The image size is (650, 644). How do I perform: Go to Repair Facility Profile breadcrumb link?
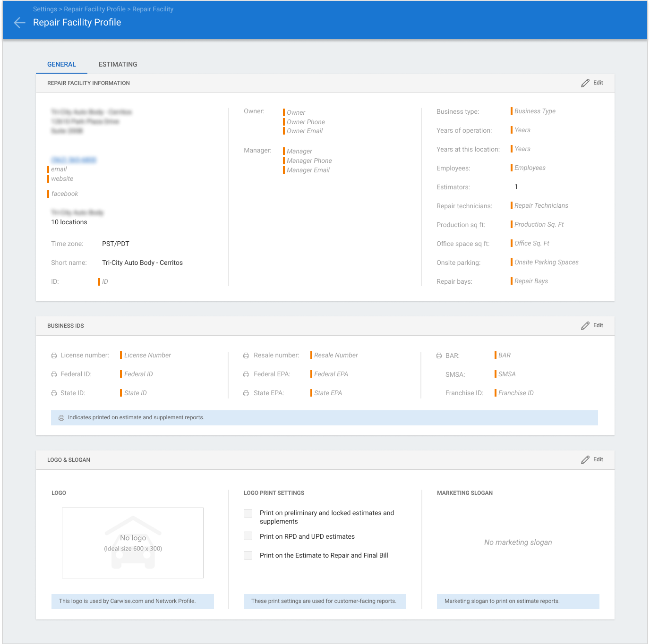(95, 9)
